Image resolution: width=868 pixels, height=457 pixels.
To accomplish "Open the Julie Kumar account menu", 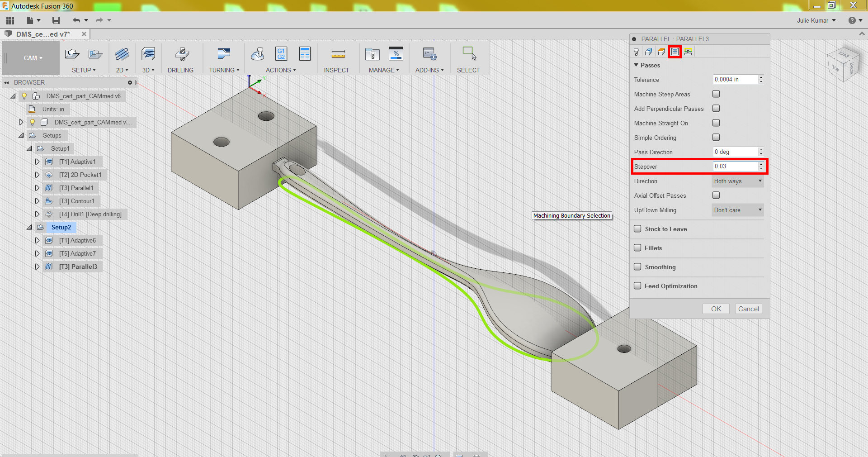I will pos(816,20).
